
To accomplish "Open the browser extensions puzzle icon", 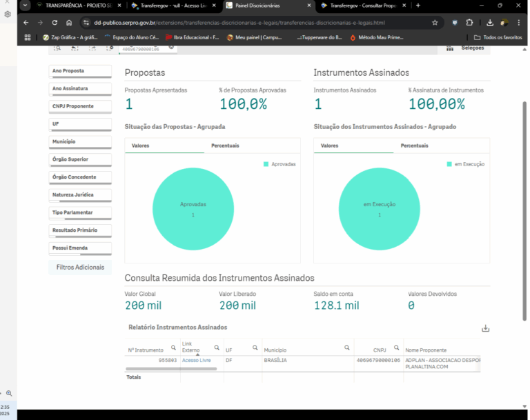I will [x=470, y=22].
